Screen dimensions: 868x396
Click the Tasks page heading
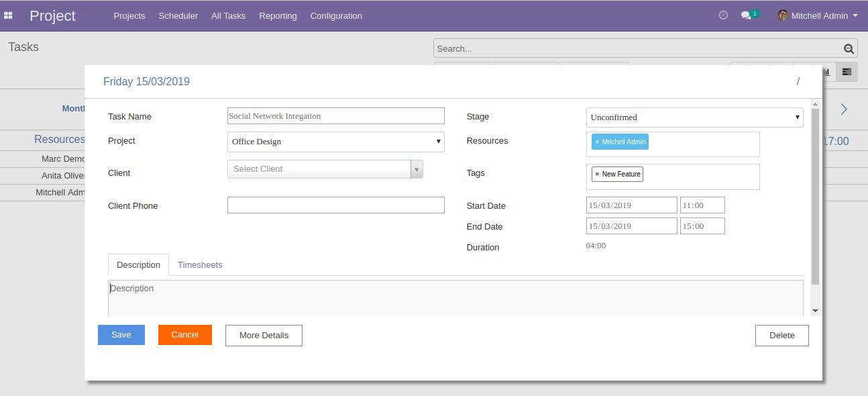point(23,47)
